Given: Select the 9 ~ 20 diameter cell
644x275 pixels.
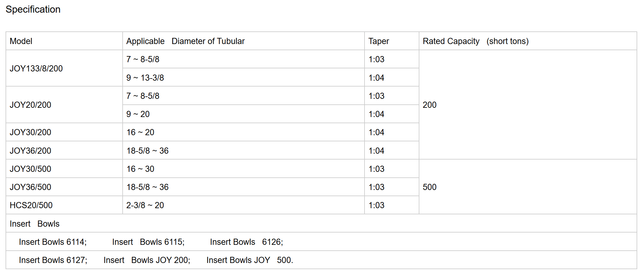Looking at the screenshot, I should pos(138,114).
